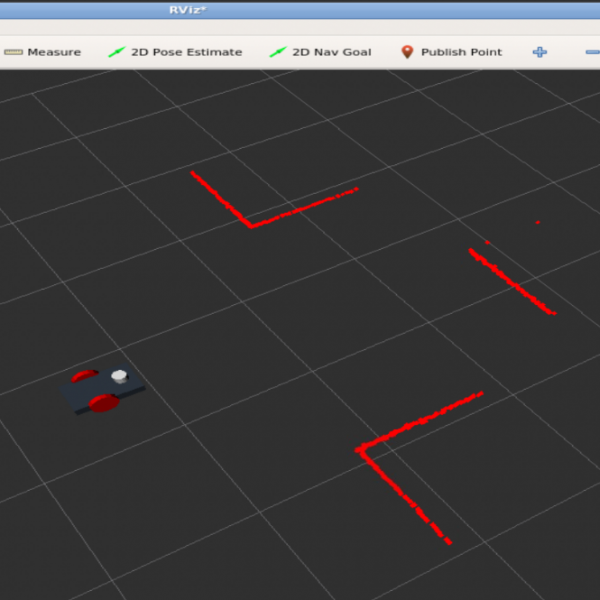Click the robot's dark chassis plate
This screenshot has height=600, width=600.
click(x=102, y=388)
